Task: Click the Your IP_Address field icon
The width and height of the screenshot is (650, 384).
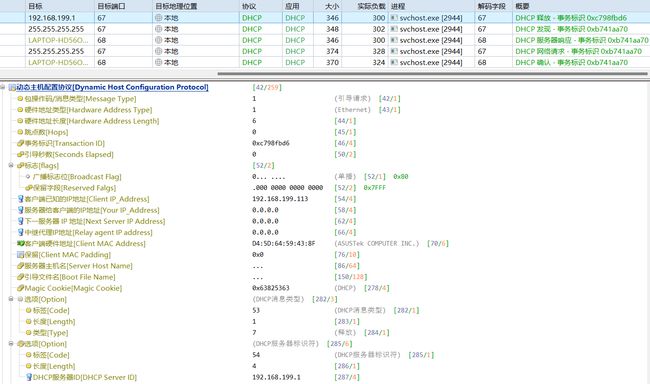Action: coord(20,210)
